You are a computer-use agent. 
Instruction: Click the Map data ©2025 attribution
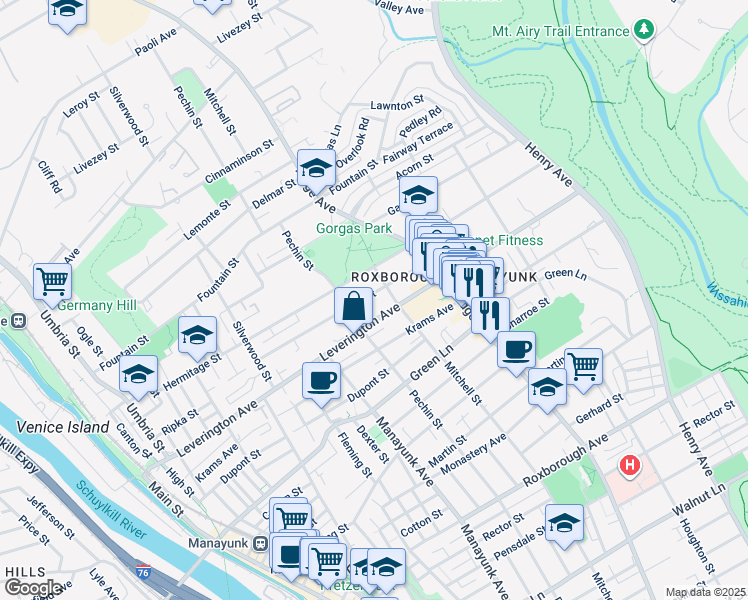pos(705,592)
